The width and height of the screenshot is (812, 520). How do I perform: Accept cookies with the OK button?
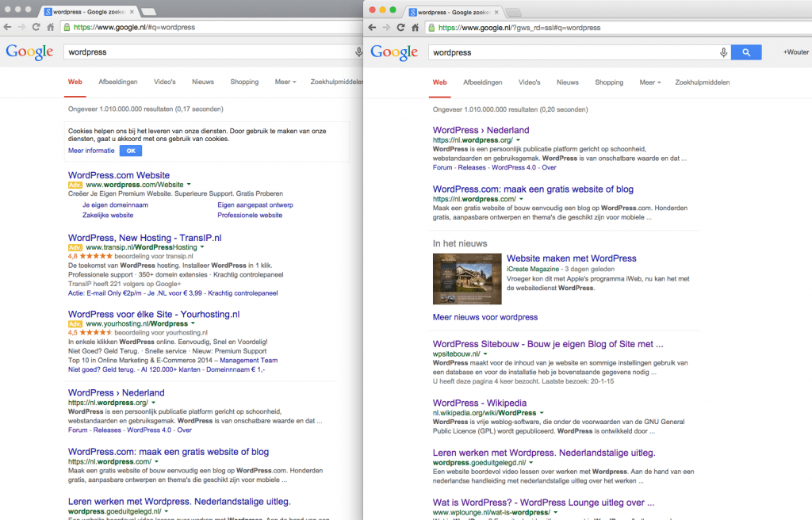[x=131, y=151]
